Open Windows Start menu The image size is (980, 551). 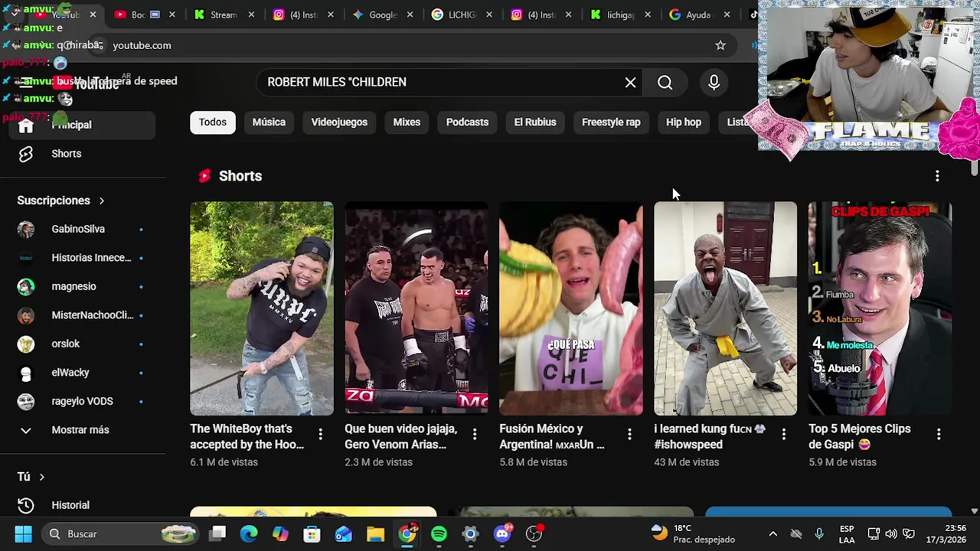(x=23, y=534)
